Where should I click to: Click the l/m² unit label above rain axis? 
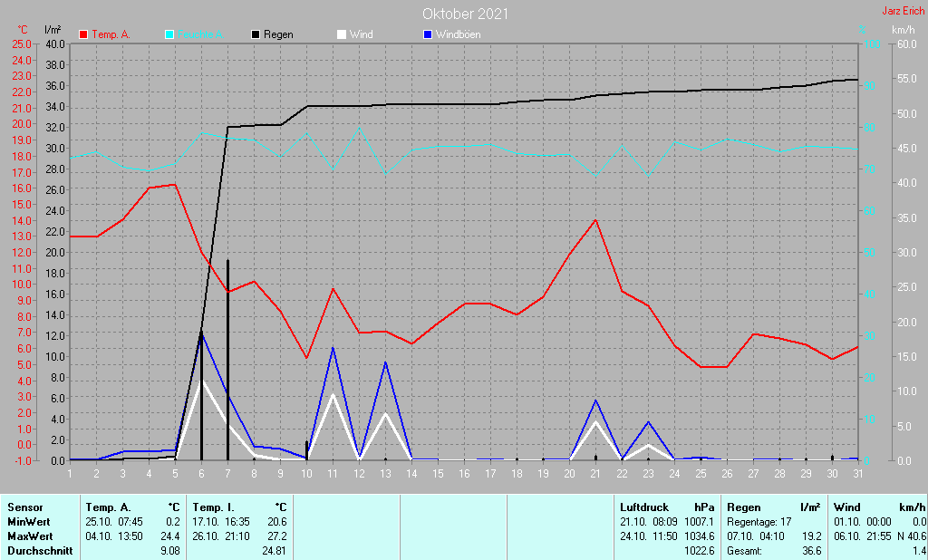tap(53, 30)
